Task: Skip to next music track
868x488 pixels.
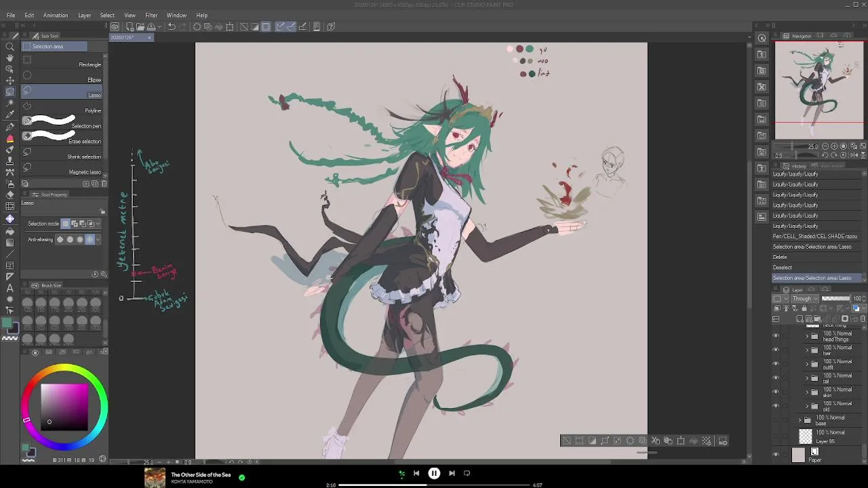Action: (x=452, y=473)
